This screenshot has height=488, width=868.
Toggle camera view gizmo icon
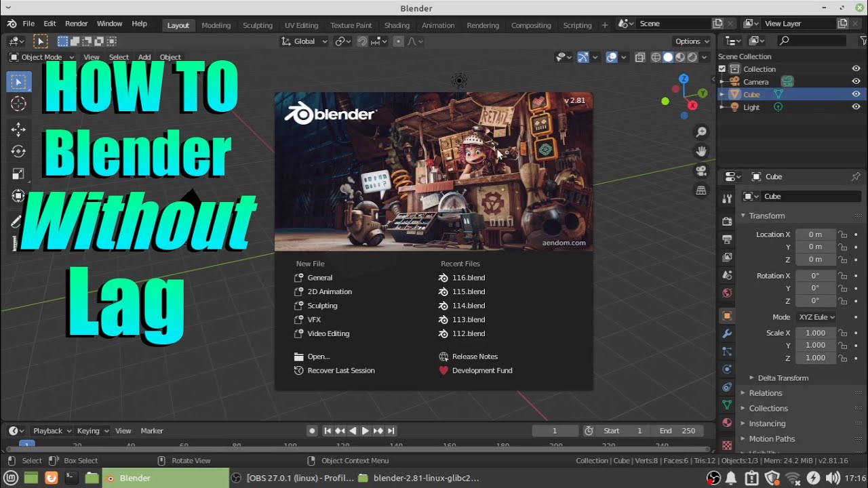702,171
